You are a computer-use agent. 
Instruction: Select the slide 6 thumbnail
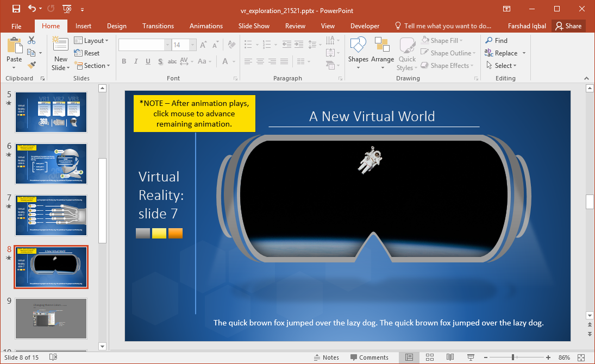(51, 164)
